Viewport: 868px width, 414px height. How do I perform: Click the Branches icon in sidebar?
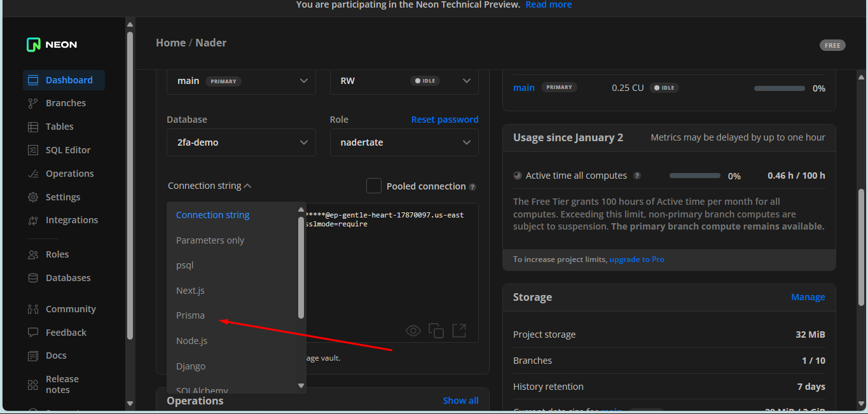[x=33, y=103]
